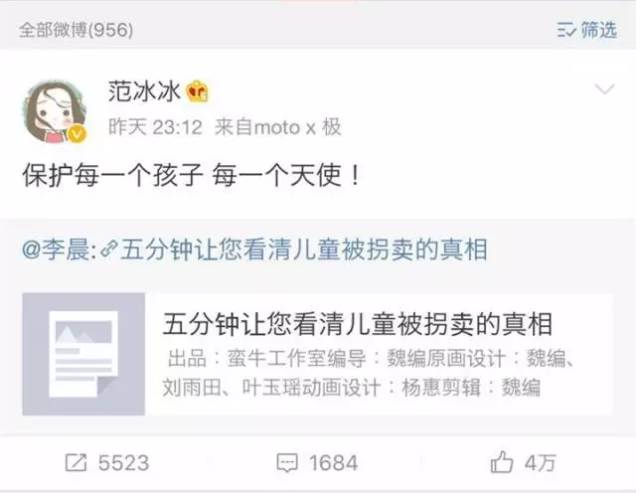Tap the link chain icon
The image size is (640, 493).
click(x=109, y=250)
